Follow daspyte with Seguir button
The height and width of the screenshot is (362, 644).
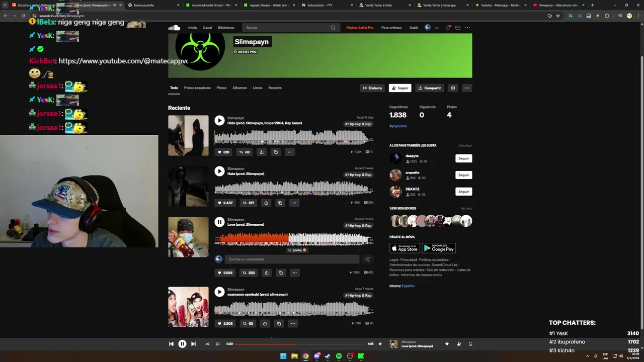[463, 158]
